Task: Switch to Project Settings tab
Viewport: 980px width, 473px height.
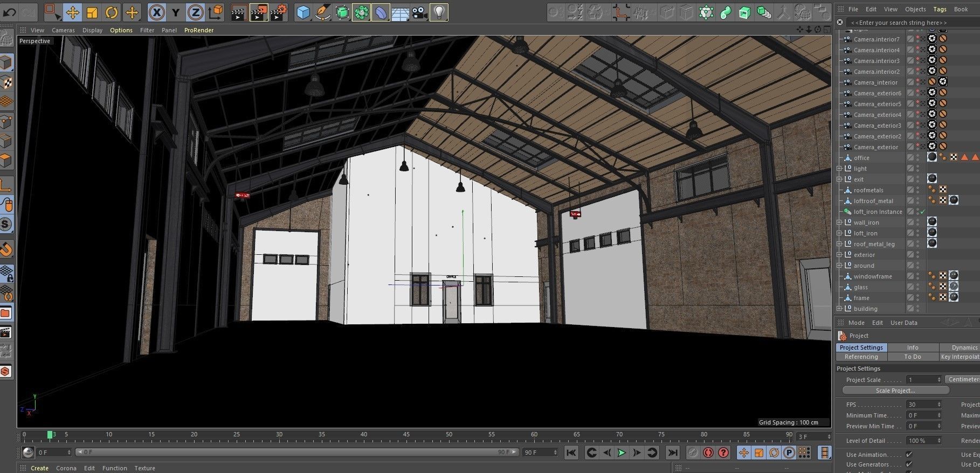Action: point(861,347)
